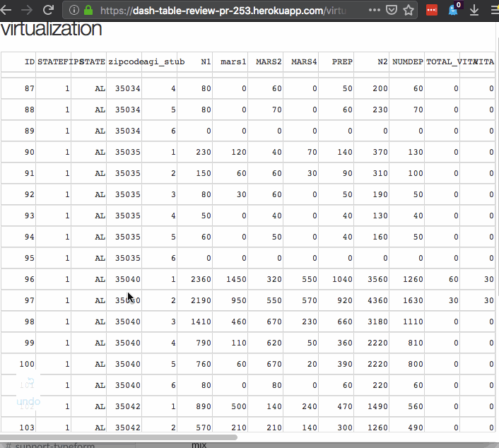Go forward with the browser arrow
The width and height of the screenshot is (499, 448).
point(27,10)
